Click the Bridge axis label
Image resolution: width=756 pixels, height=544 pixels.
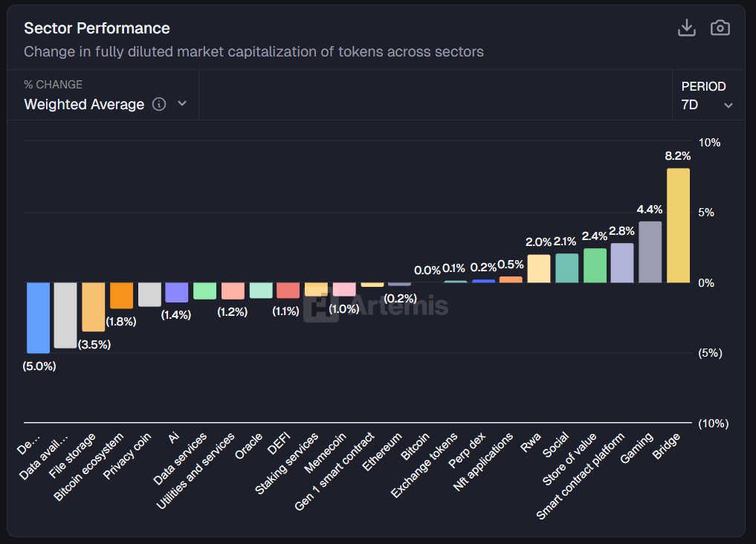click(x=666, y=446)
